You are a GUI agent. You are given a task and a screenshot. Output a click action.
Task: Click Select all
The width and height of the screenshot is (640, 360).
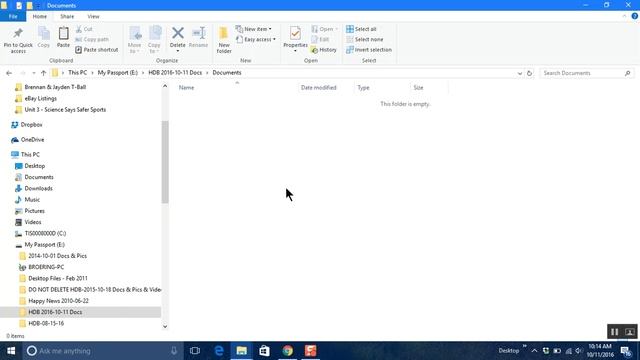(x=361, y=29)
